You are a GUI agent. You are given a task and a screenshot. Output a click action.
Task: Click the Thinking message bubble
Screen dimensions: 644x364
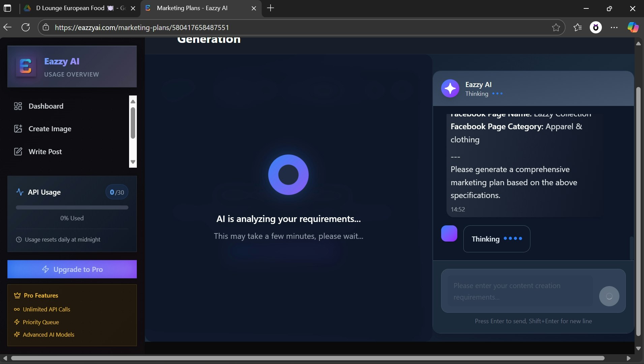[x=496, y=239]
